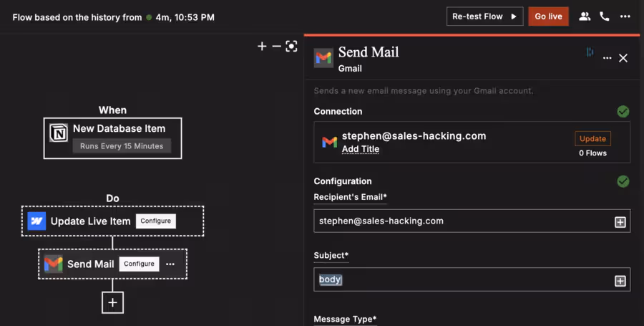Click the Runs Every 15 Minutes badge
This screenshot has height=326, width=644.
(122, 146)
